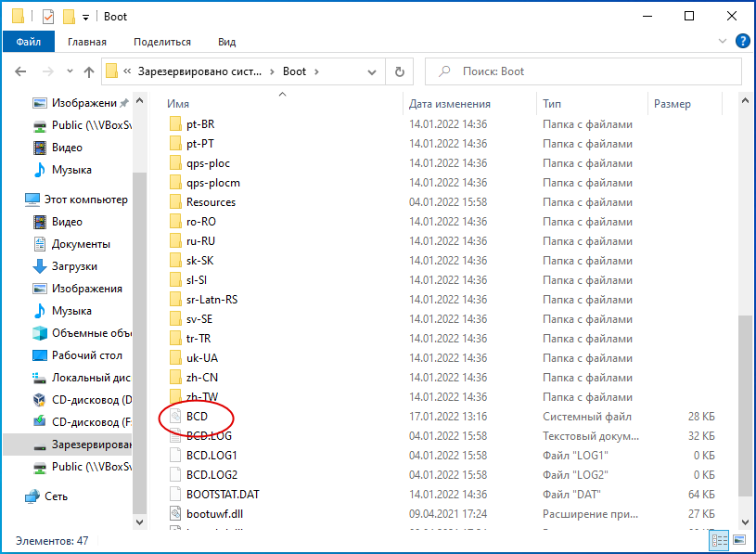Screen dimensions: 756x554
Task: Expand the address bar history dropdown
Action: click(x=372, y=71)
